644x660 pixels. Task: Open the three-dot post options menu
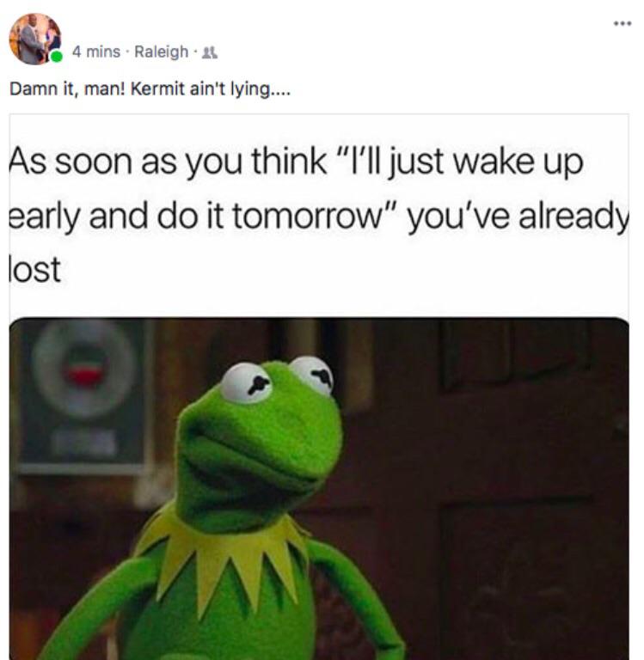point(623,23)
